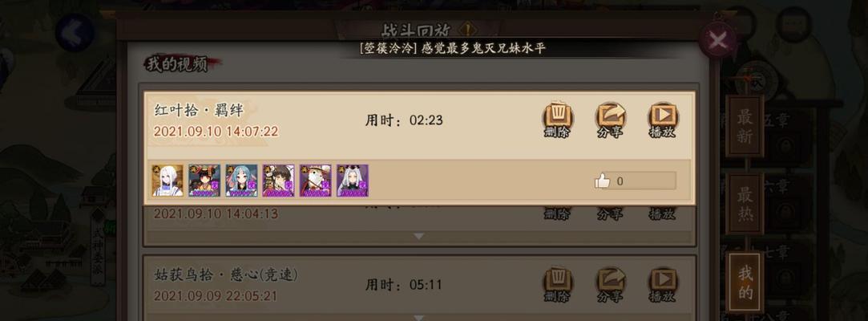Go back with the blue arrow button

tap(75, 33)
